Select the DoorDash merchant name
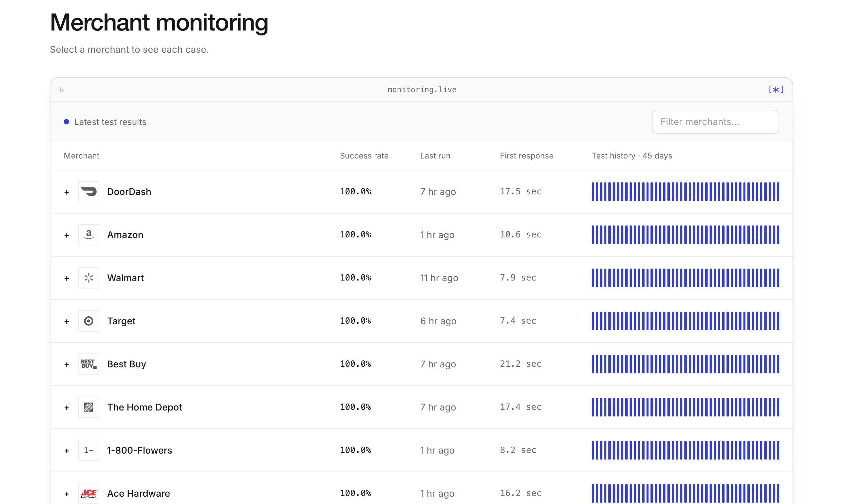The height and width of the screenshot is (504, 843). tap(129, 192)
